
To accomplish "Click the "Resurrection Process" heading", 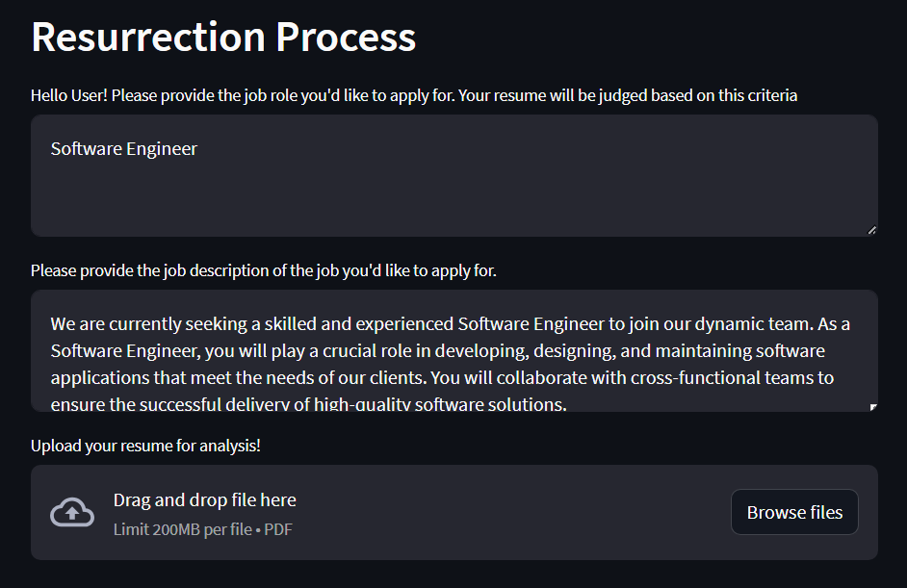I will (223, 38).
